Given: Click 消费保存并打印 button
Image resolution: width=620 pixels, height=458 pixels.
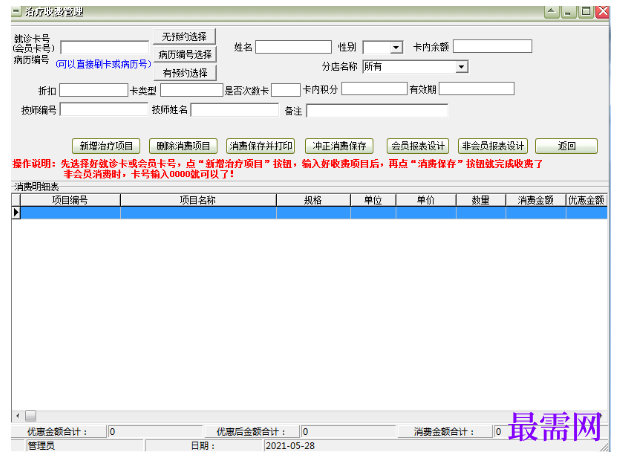Looking at the screenshot, I should 261,146.
